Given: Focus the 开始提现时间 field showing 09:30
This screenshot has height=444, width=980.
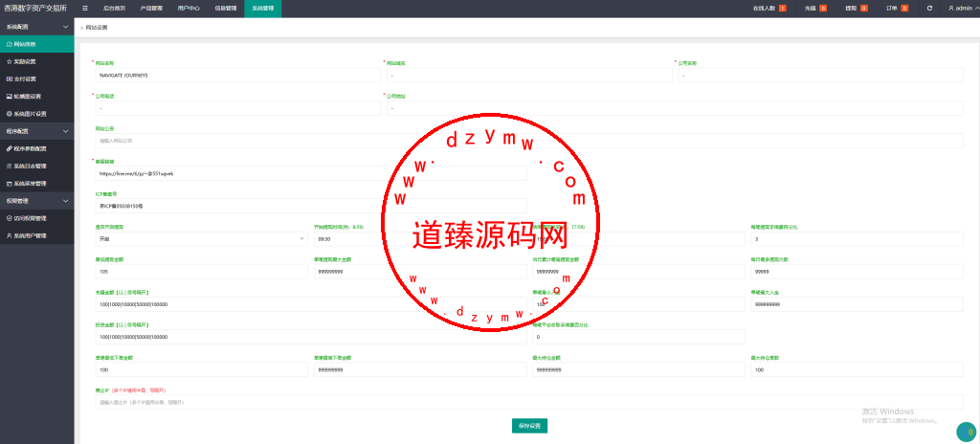Looking at the screenshot, I should [419, 239].
